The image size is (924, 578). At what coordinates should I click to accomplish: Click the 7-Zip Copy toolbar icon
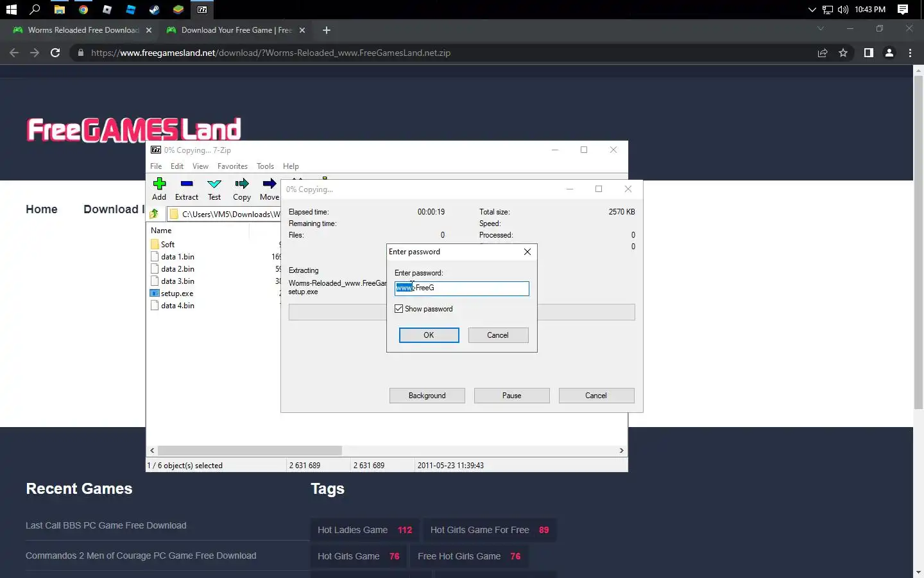tap(242, 189)
